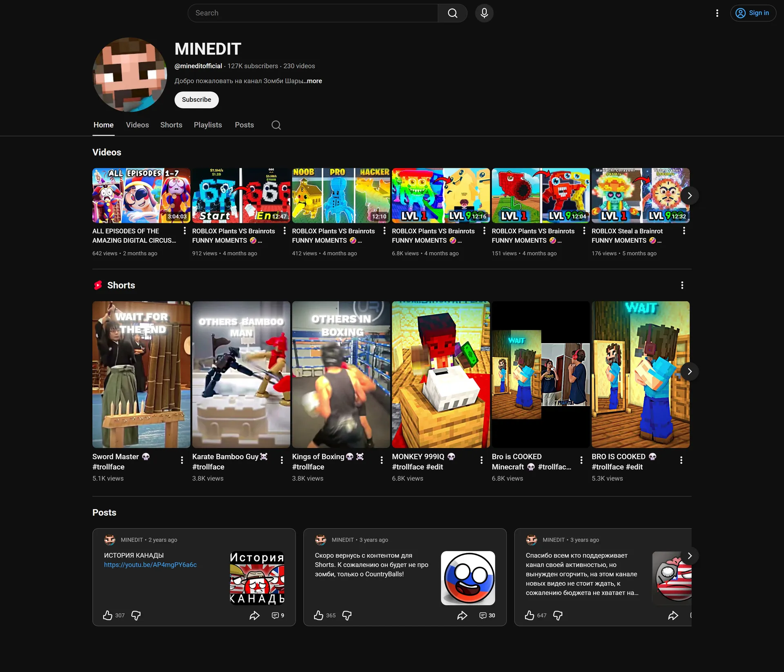
Task: Play the Start/End 12:47 Brainrots thumbnail
Action: click(x=241, y=196)
